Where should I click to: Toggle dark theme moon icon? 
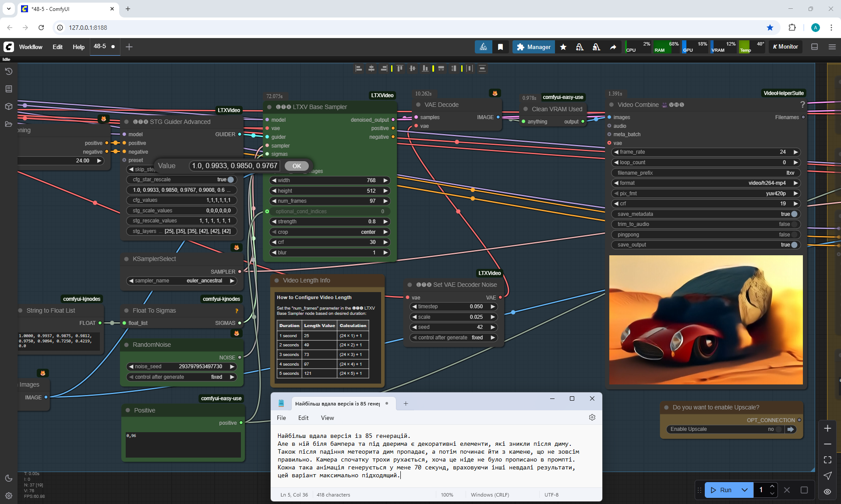pyautogui.click(x=9, y=478)
